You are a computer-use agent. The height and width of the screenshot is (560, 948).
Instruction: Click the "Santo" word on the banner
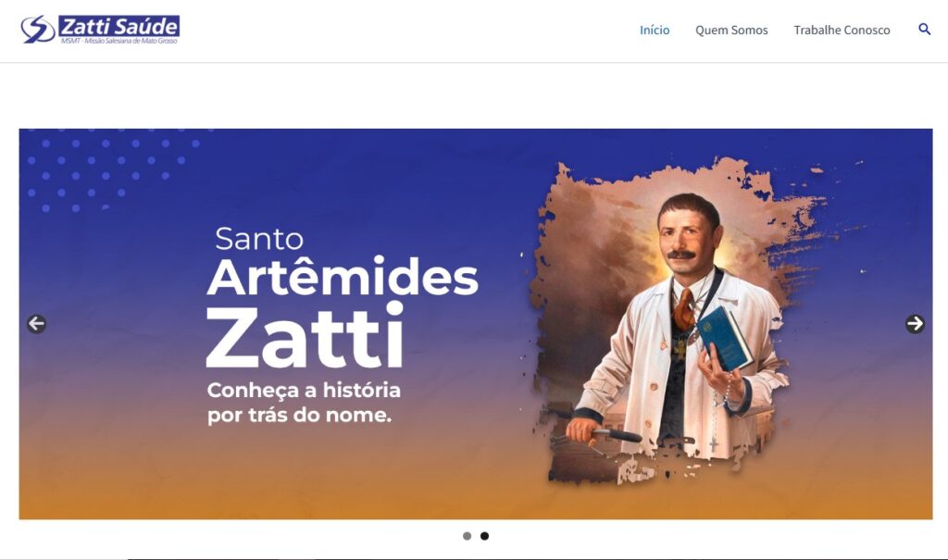[259, 239]
